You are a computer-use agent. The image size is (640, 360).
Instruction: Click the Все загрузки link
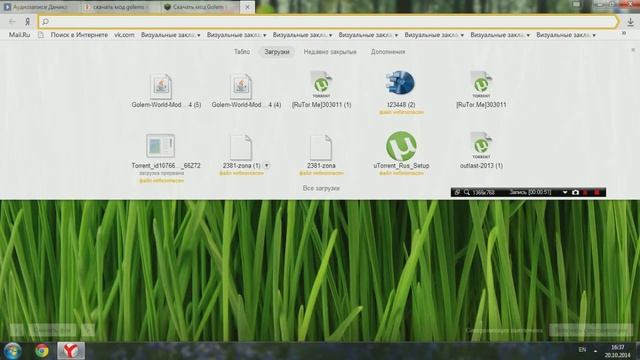tap(321, 188)
